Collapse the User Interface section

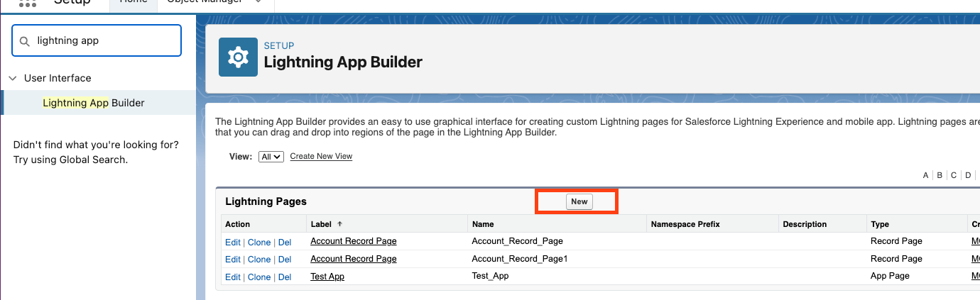[x=13, y=78]
